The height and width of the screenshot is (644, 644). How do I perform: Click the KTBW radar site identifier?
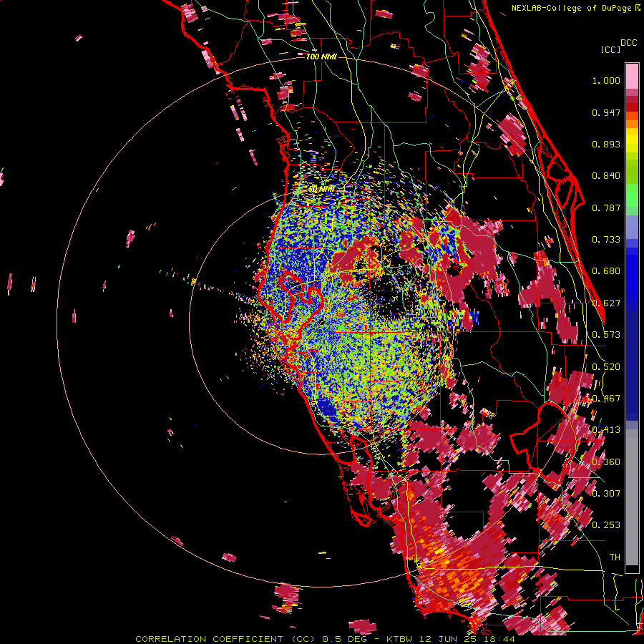click(401, 639)
